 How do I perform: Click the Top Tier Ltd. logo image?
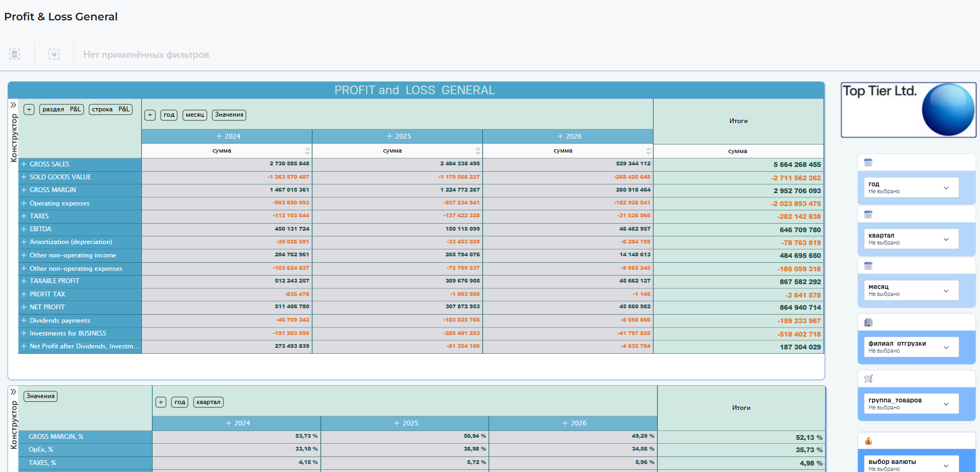[908, 110]
